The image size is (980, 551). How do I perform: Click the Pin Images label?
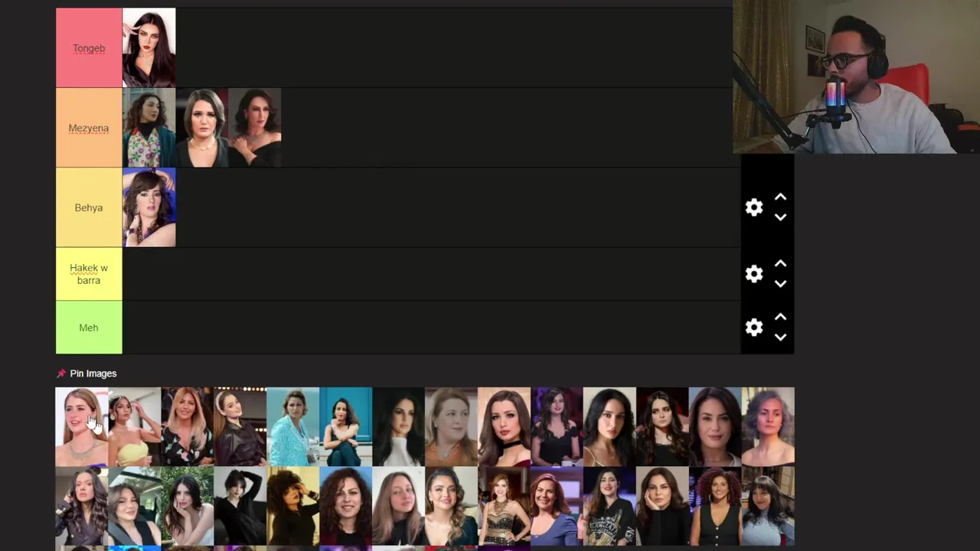pos(93,373)
